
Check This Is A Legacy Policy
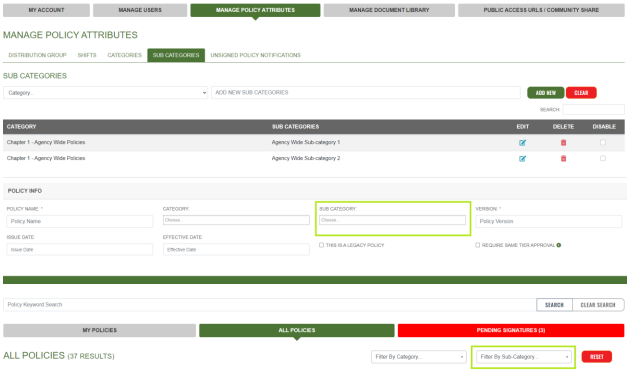coord(321,245)
